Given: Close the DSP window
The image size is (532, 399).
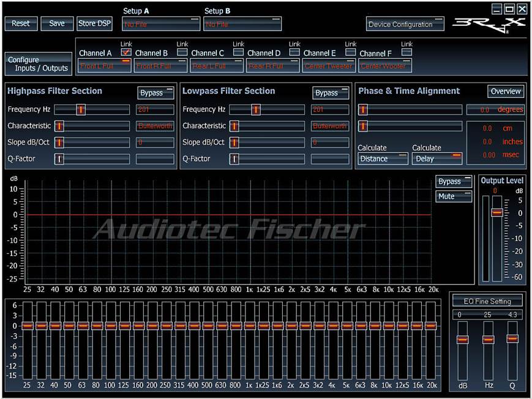Looking at the screenshot, I should 522,9.
